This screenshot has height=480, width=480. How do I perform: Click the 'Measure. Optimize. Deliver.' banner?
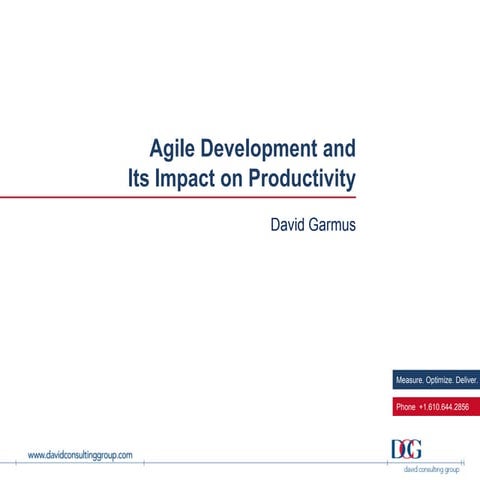coord(436,380)
